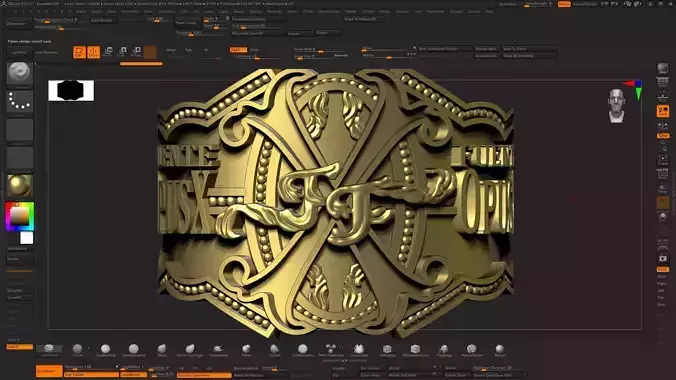Click the BPR render sphere icon
Screen dimensions: 676x380
pyautogui.click(x=663, y=69)
